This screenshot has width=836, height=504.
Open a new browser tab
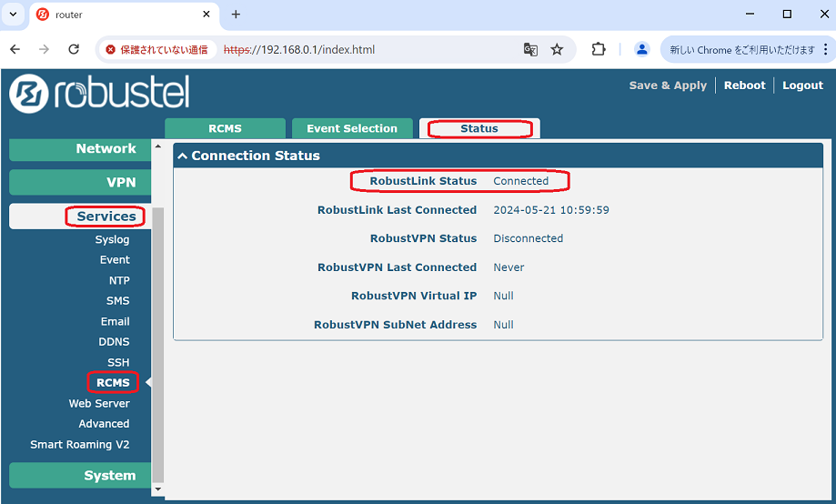pos(237,15)
